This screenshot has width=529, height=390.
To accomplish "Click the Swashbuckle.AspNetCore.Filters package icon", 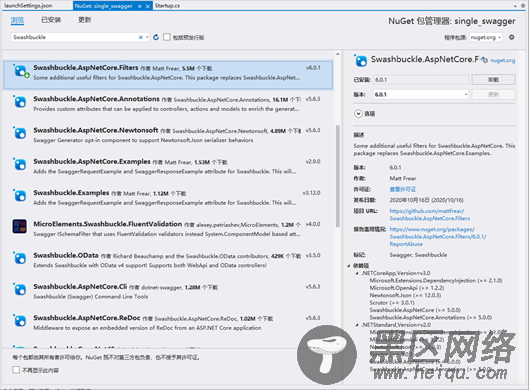I will tap(20, 71).
